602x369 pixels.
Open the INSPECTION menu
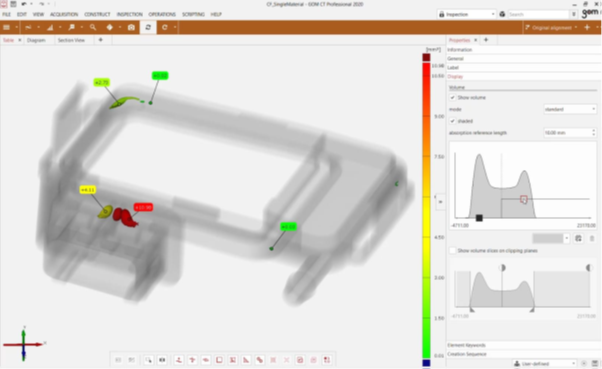tap(129, 14)
